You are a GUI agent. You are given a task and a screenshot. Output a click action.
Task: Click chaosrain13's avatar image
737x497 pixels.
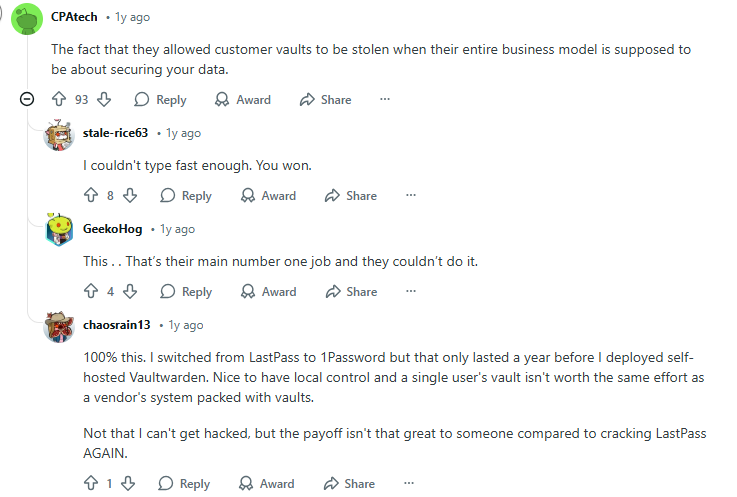(x=60, y=327)
